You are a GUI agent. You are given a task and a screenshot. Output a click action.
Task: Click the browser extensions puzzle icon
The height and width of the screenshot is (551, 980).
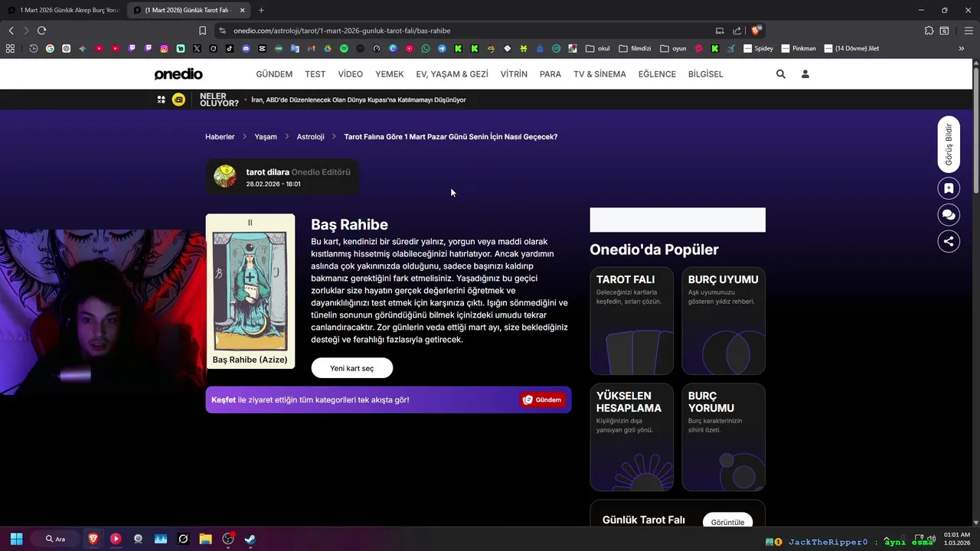click(929, 31)
